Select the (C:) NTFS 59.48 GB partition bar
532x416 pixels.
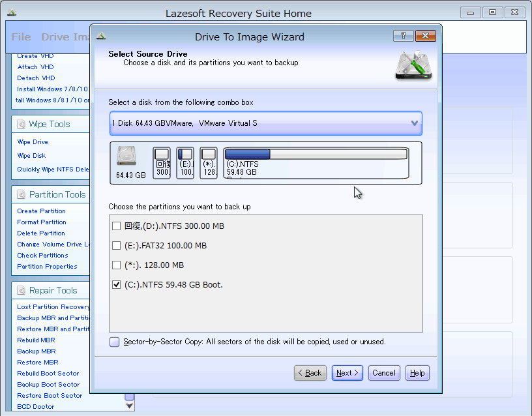pyautogui.click(x=316, y=163)
